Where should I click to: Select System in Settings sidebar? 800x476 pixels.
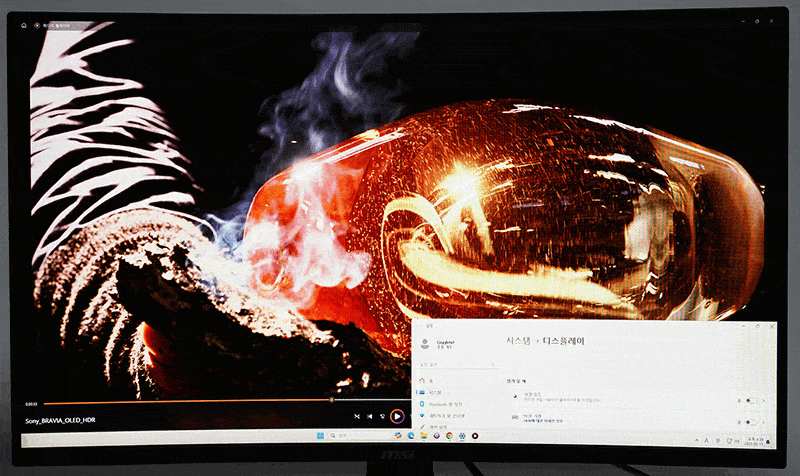pos(429,392)
